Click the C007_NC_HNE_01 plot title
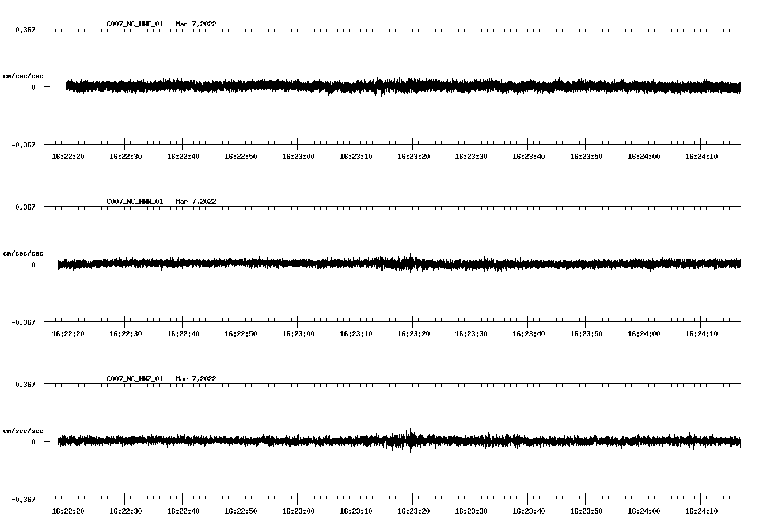Screen dimensions: 782x532 pyautogui.click(x=135, y=24)
